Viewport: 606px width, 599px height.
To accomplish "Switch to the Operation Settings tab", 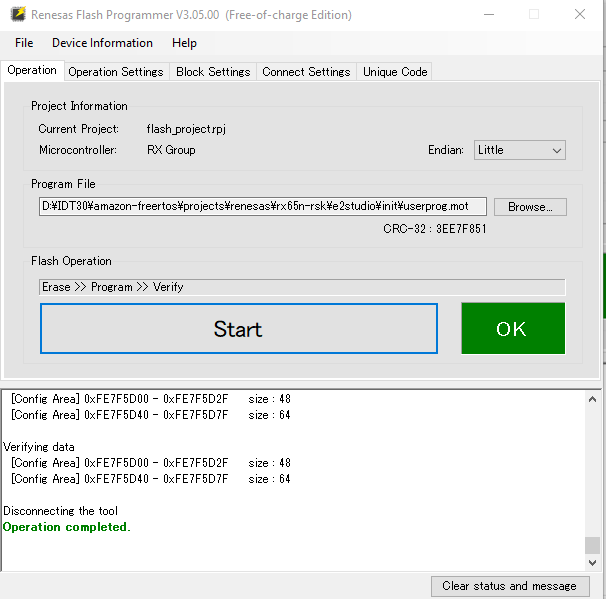I will 115,72.
